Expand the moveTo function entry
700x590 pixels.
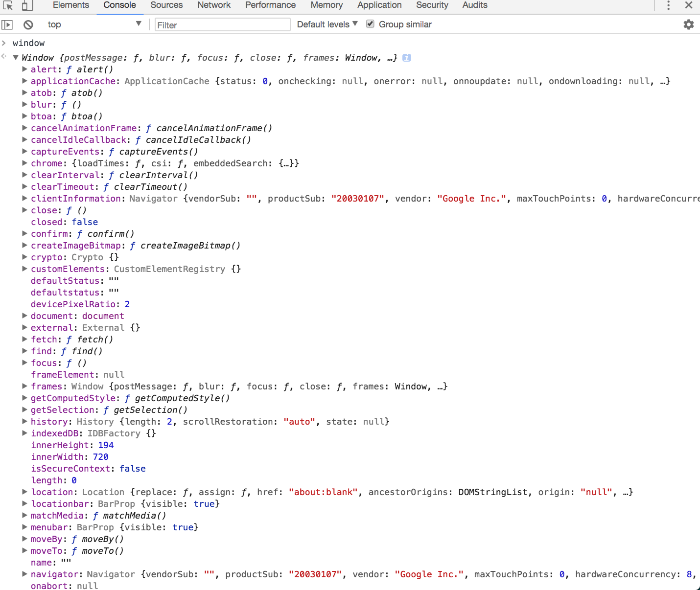pos(24,551)
